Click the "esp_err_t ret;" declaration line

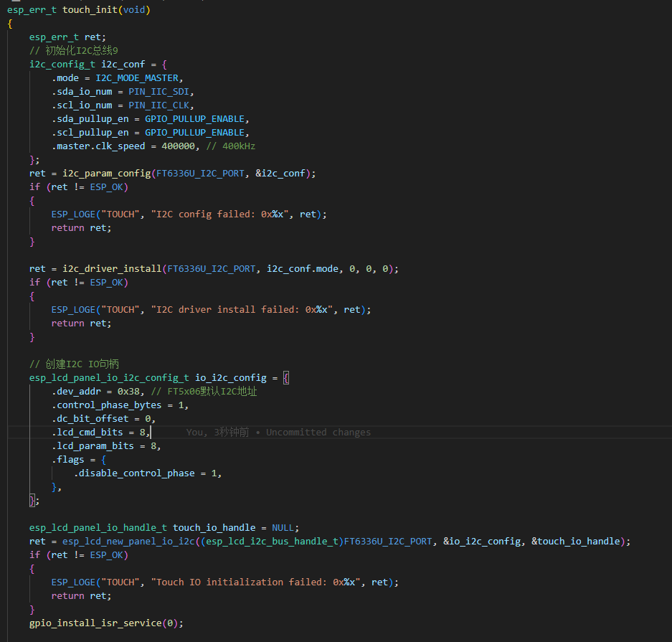coord(67,37)
